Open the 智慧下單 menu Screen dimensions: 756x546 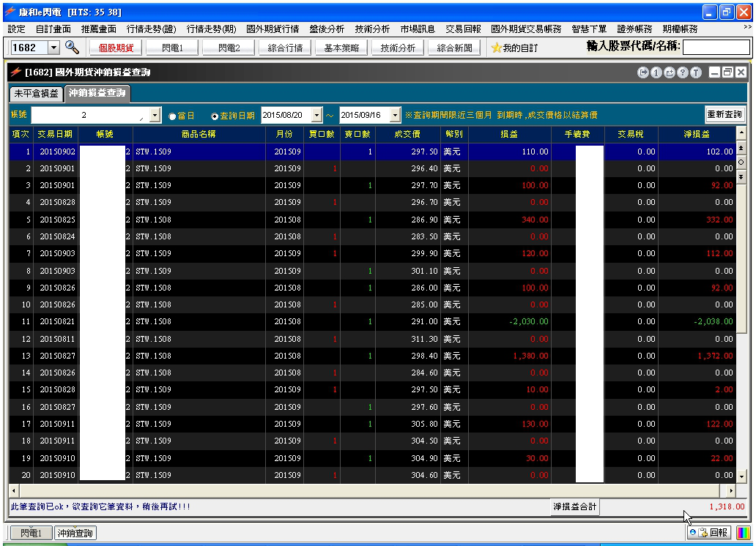(589, 29)
